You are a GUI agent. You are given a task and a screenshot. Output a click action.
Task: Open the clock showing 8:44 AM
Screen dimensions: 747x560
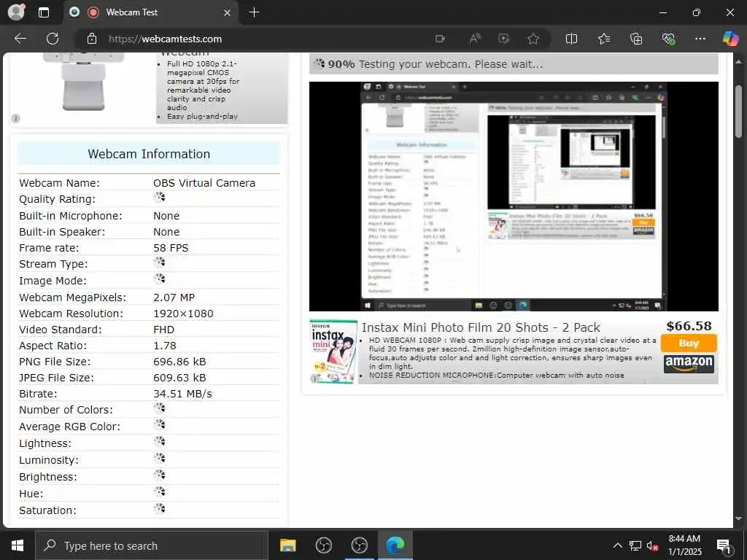coord(684,545)
